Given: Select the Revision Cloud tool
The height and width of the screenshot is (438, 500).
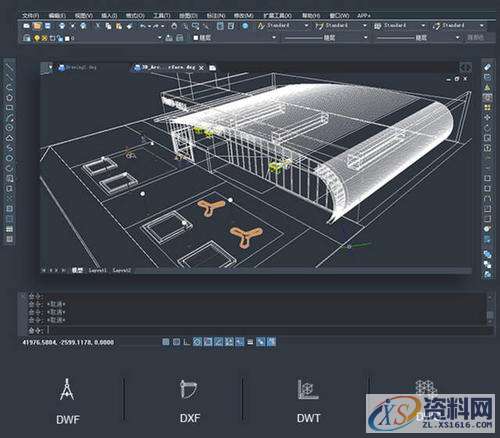Looking at the screenshot, I should (x=9, y=138).
